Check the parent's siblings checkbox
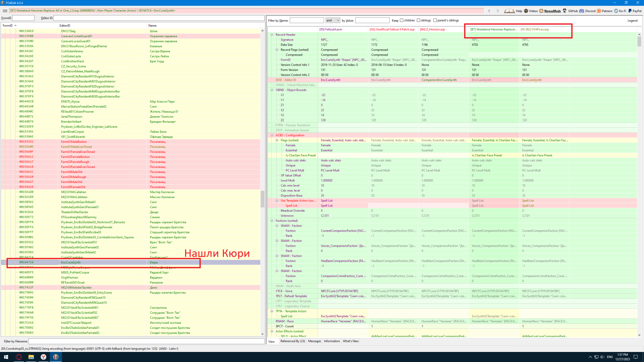Screen dimensions: 644x362 435,20
